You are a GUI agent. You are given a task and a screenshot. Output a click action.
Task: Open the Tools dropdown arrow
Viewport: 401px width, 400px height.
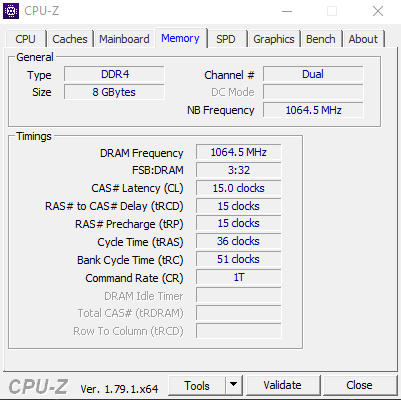[234, 385]
